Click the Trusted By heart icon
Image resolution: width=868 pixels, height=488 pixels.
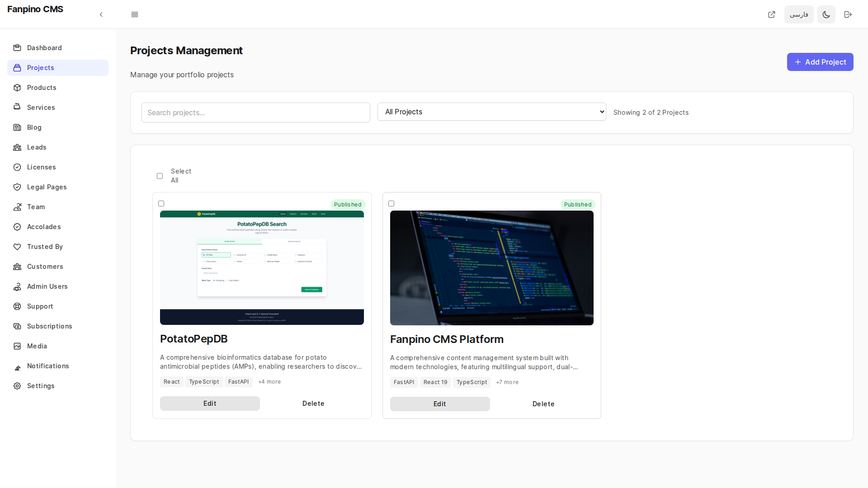pos(17,247)
